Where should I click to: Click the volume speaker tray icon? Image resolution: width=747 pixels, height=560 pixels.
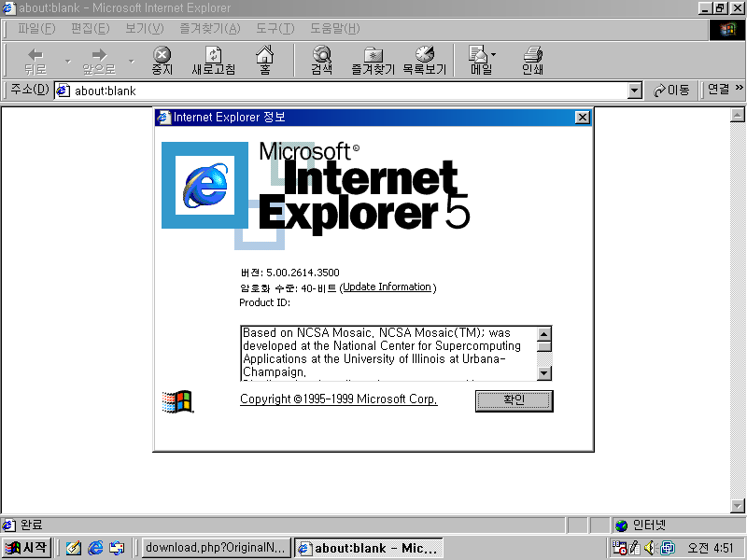click(649, 548)
